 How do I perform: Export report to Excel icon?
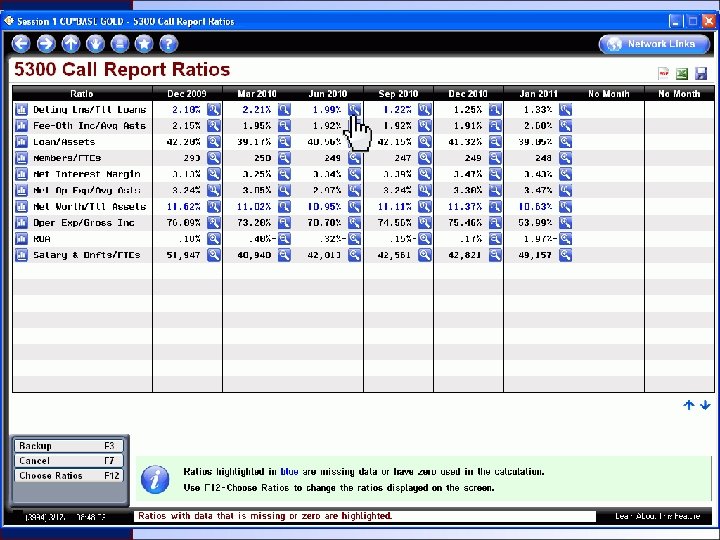[682, 73]
